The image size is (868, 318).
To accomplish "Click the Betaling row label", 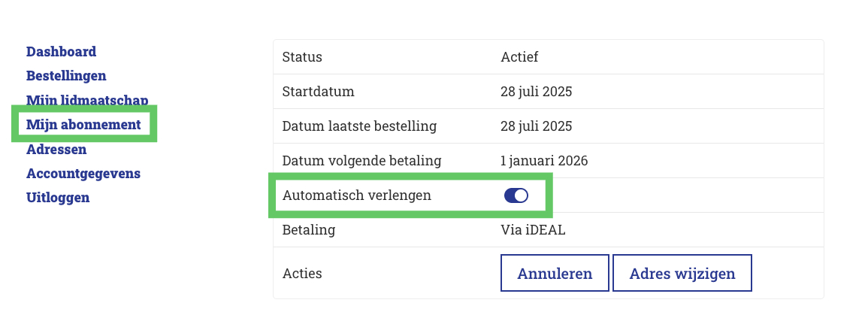I will tap(308, 230).
